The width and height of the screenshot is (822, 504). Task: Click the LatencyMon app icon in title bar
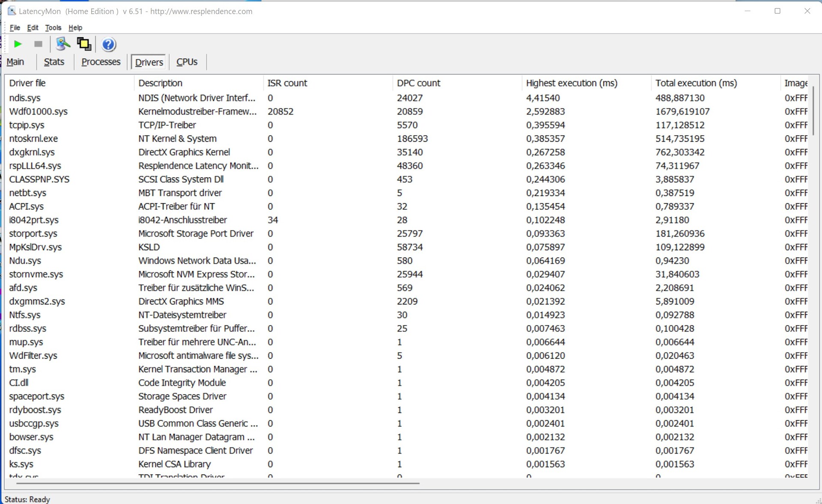[12, 11]
